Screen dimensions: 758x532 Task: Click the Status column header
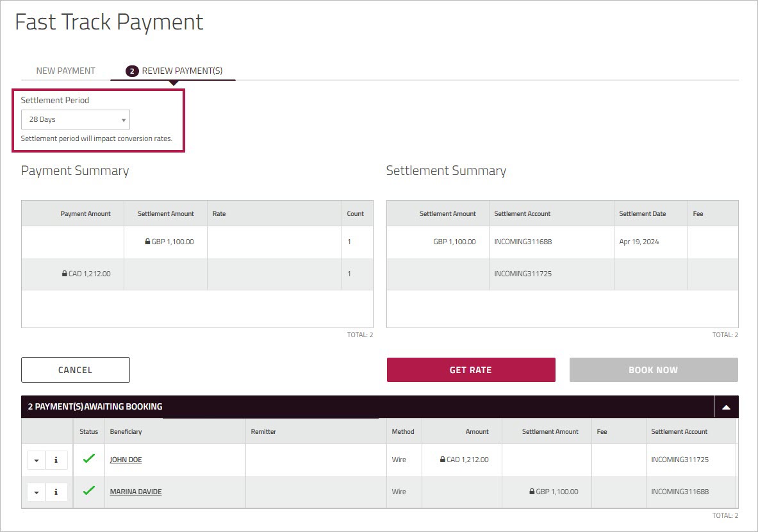88,431
